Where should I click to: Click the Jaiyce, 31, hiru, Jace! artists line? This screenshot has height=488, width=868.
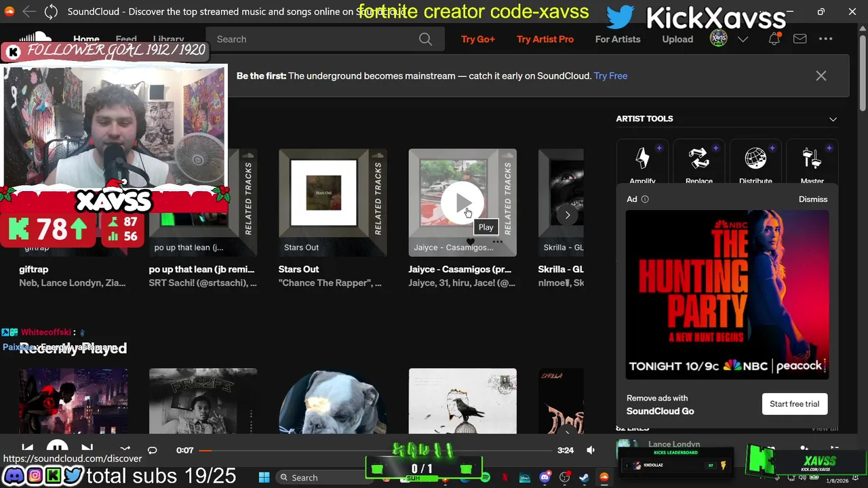tap(462, 283)
